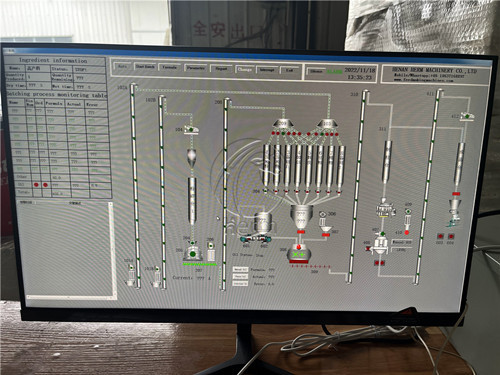Click the second oil control button
The image size is (500, 375).
point(240,276)
